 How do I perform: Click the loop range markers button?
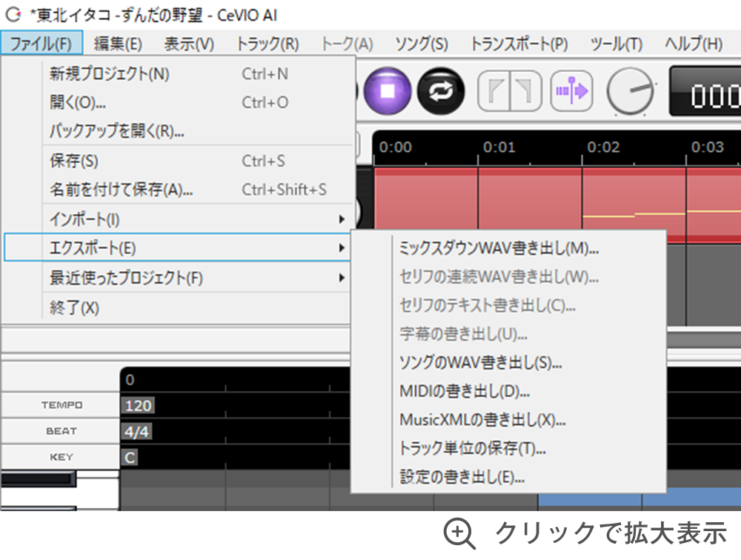pyautogui.click(x=510, y=90)
